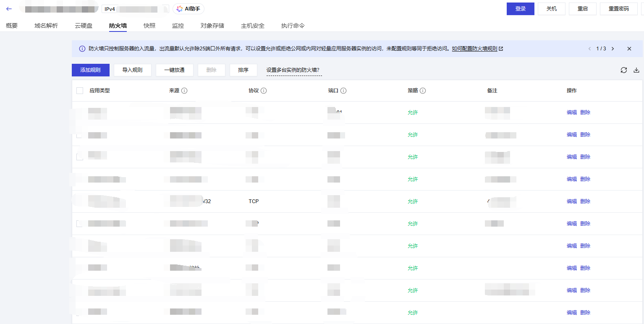Click info icon next to 协议
644x324 pixels.
click(264, 91)
